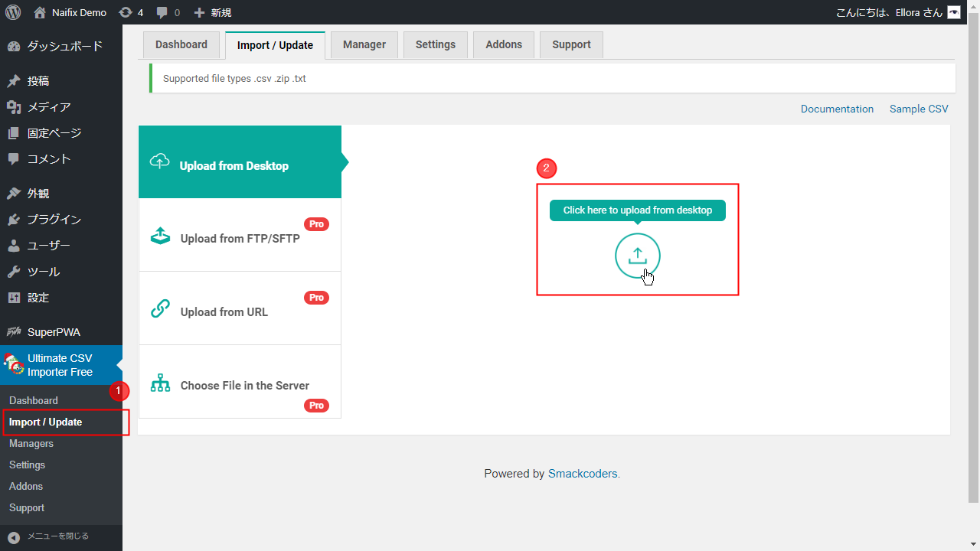Click the 投稿 pin icon
Viewport: 980px width, 551px height.
click(14, 81)
